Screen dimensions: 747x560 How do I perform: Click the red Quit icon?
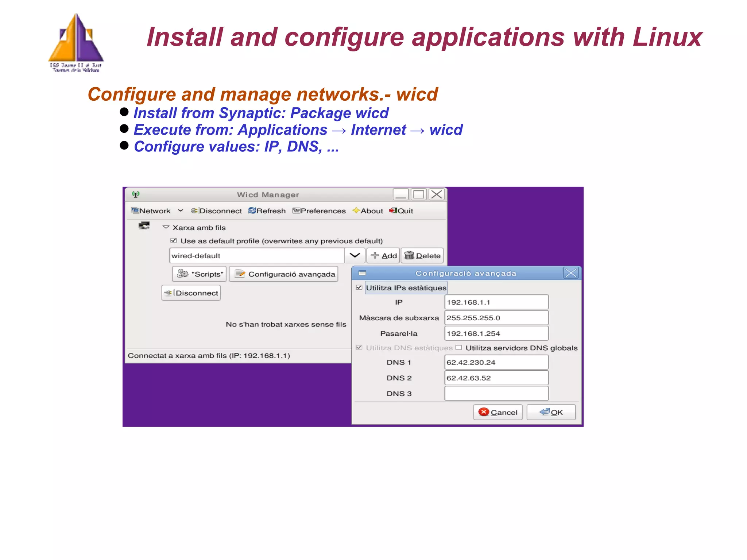(x=393, y=211)
